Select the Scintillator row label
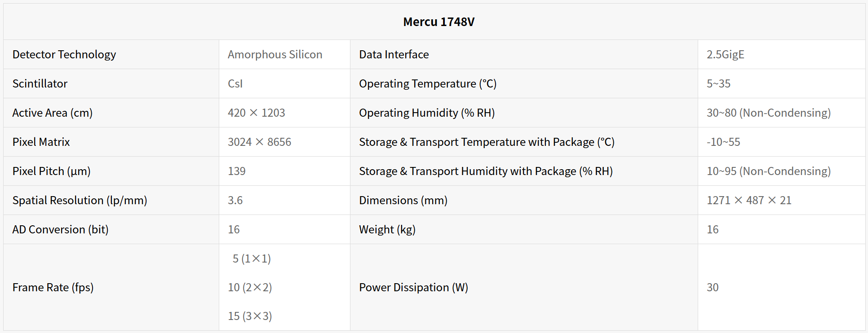The image size is (868, 333). [x=40, y=84]
